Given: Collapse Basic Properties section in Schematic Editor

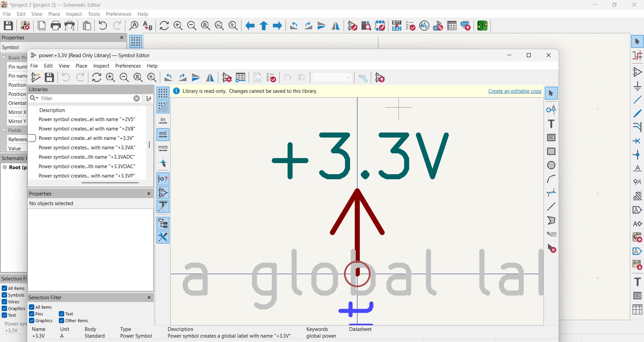Looking at the screenshot, I should pos(4,58).
